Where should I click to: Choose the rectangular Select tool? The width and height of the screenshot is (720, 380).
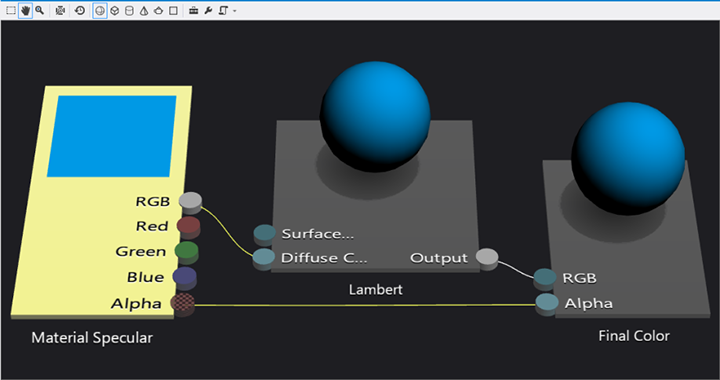[x=11, y=10]
